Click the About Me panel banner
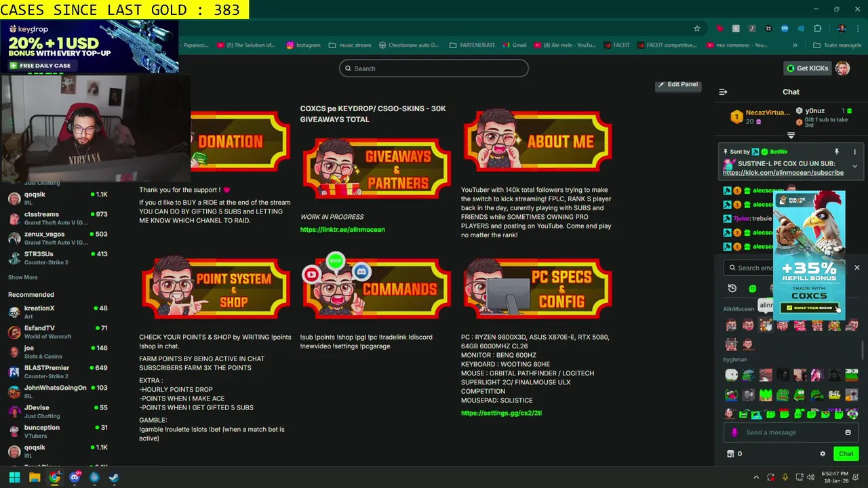868x488 pixels. coord(537,140)
